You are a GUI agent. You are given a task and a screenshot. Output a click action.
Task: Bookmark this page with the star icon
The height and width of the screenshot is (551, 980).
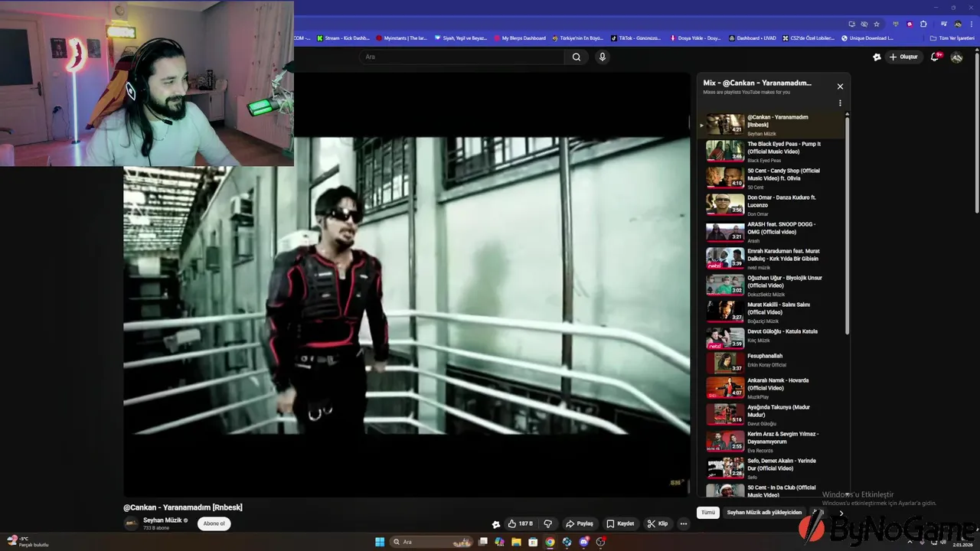(877, 24)
